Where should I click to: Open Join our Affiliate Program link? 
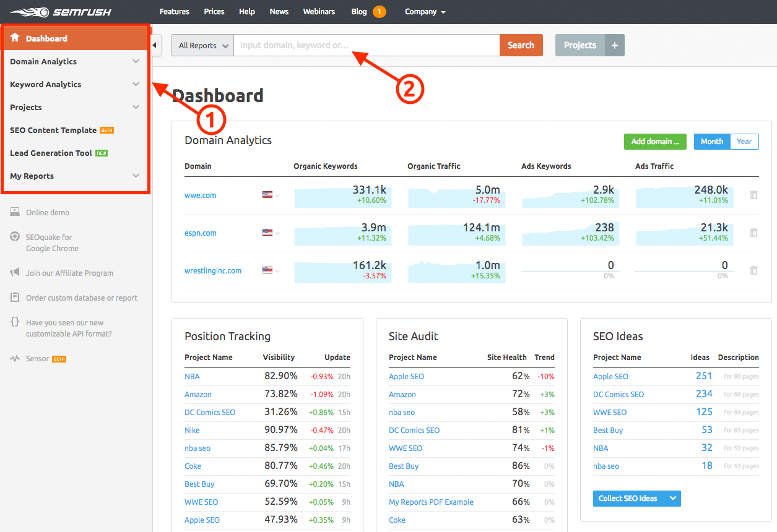69,273
